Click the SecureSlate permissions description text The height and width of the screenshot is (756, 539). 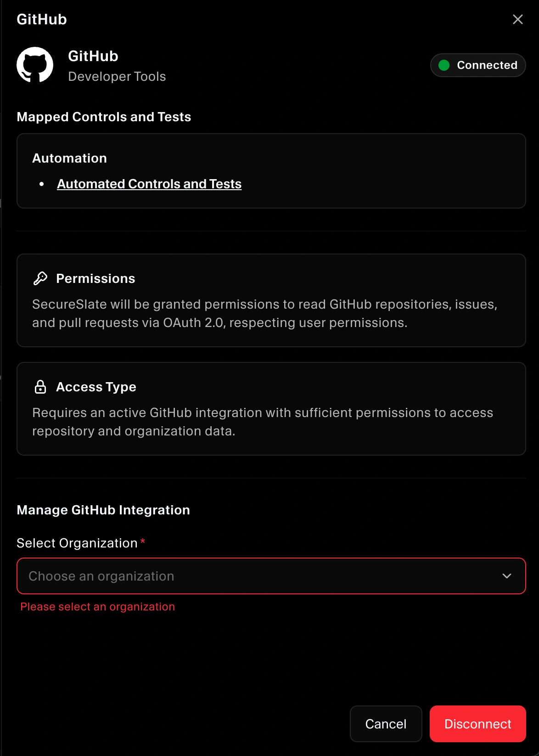[x=264, y=314]
